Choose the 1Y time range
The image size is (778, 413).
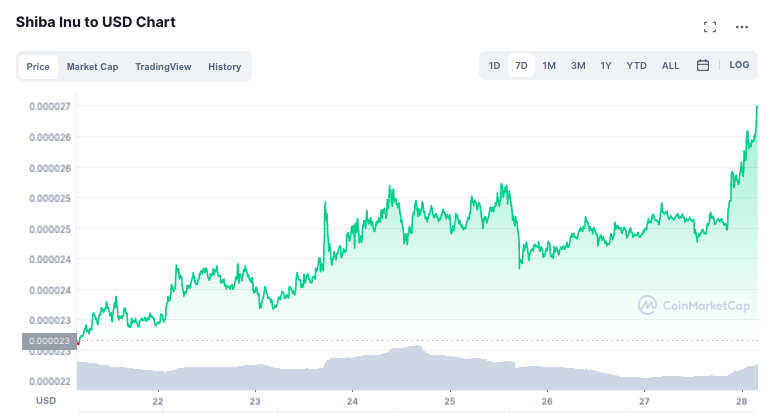coord(606,66)
